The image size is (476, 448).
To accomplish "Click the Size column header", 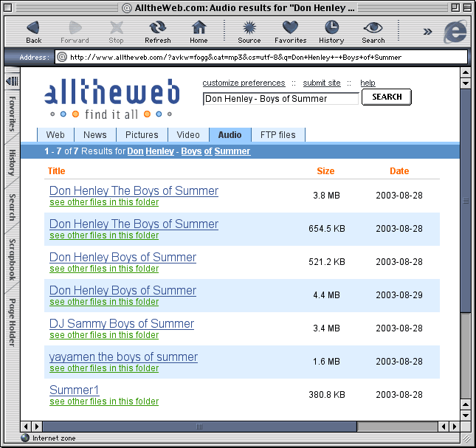I will [325, 171].
